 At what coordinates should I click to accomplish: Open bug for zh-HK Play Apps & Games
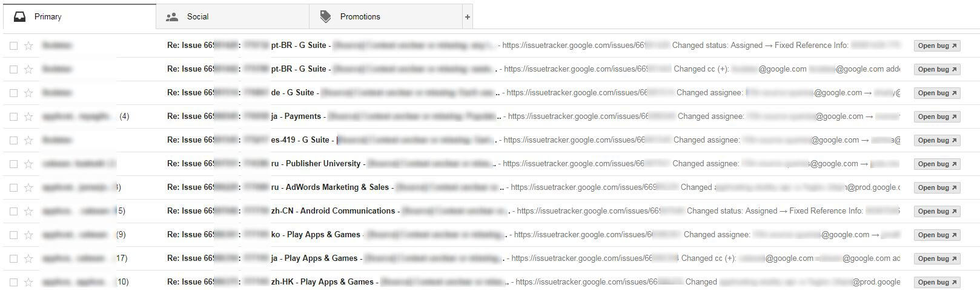click(x=936, y=282)
